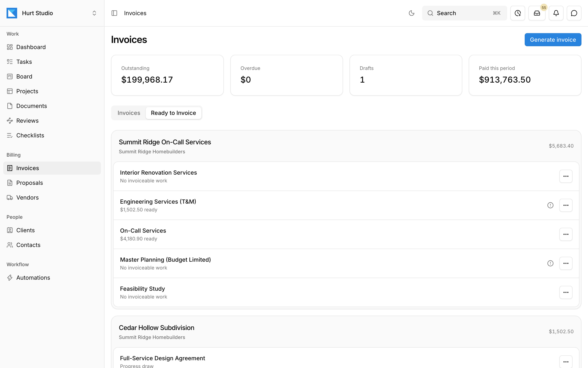The width and height of the screenshot is (588, 368).
Task: Collapse the sidebar panel icon
Action: click(114, 13)
